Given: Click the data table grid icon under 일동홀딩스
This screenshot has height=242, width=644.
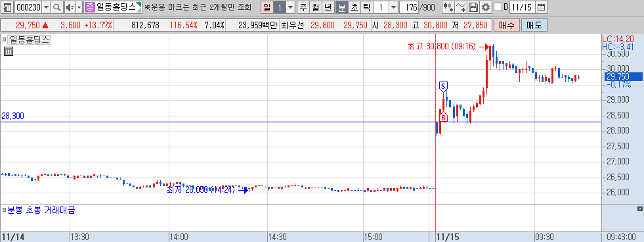Looking at the screenshot, I should [x=9, y=51].
